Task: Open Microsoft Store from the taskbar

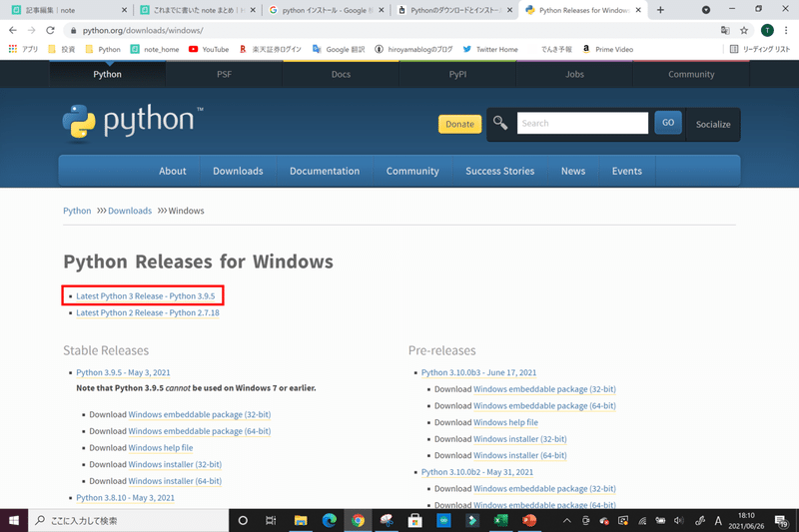Action: click(x=414, y=520)
